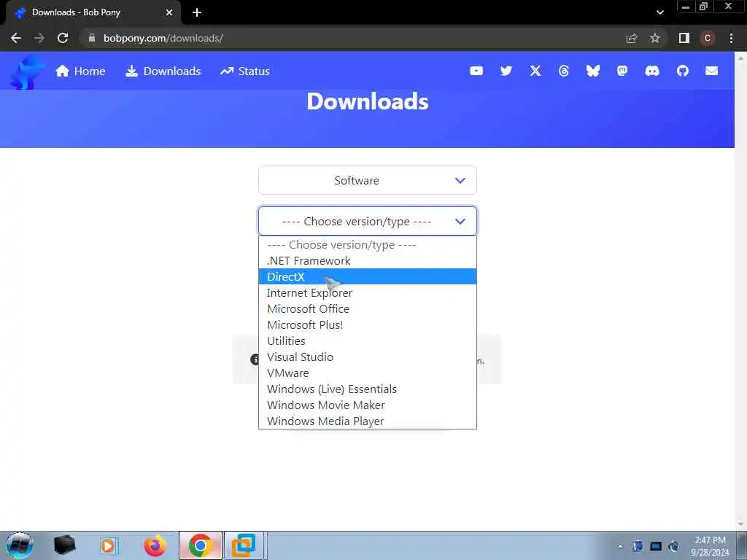747x560 pixels.
Task: Open the Software category dropdown
Action: pyautogui.click(x=368, y=181)
